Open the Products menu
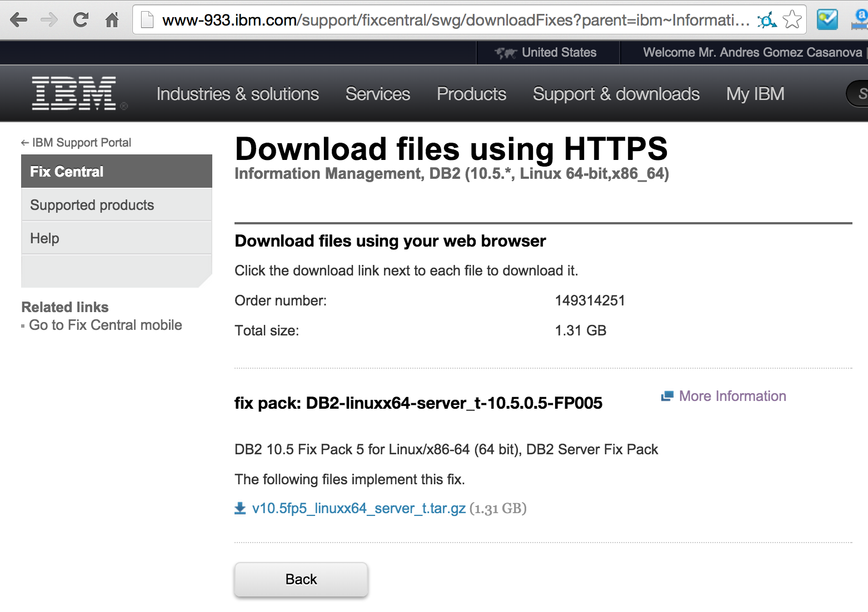Image resolution: width=868 pixels, height=612 pixels. click(472, 94)
